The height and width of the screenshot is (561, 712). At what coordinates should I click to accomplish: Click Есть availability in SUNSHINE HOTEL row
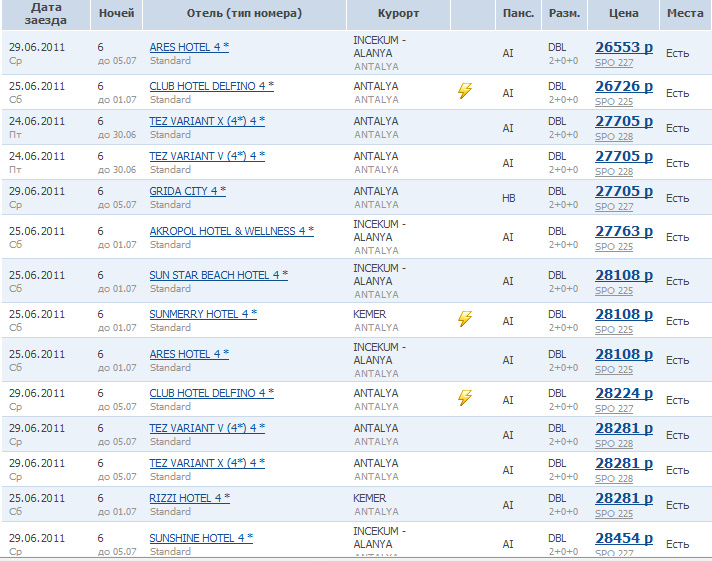click(677, 544)
